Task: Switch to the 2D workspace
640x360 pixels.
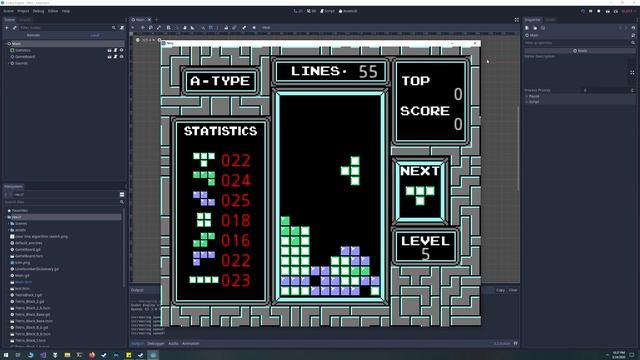Action: click(x=298, y=11)
